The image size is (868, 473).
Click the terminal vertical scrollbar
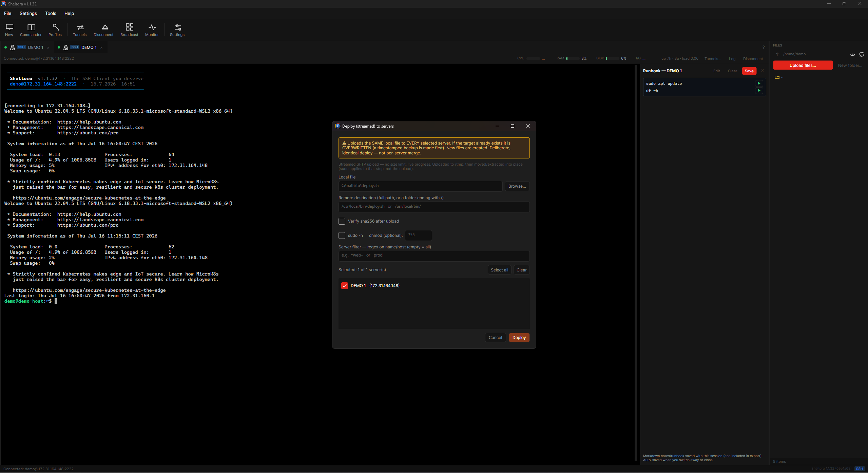[636, 263]
